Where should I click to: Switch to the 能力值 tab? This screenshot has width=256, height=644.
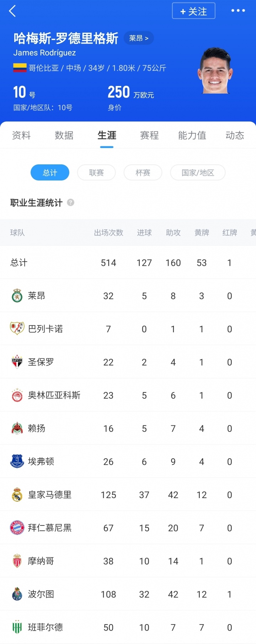pos(192,135)
